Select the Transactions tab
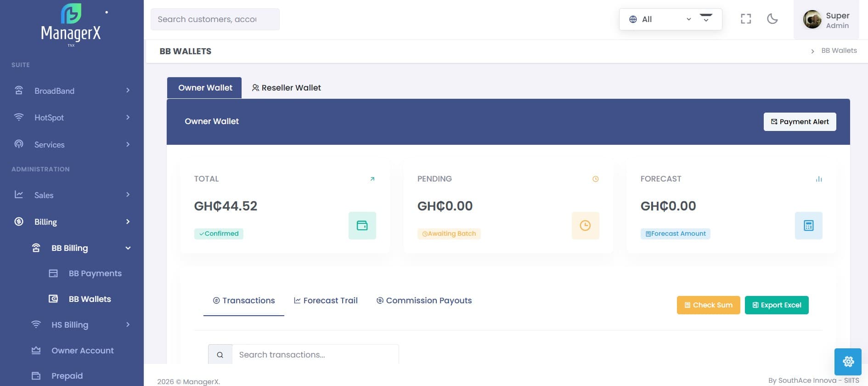This screenshot has width=868, height=386. tap(244, 301)
